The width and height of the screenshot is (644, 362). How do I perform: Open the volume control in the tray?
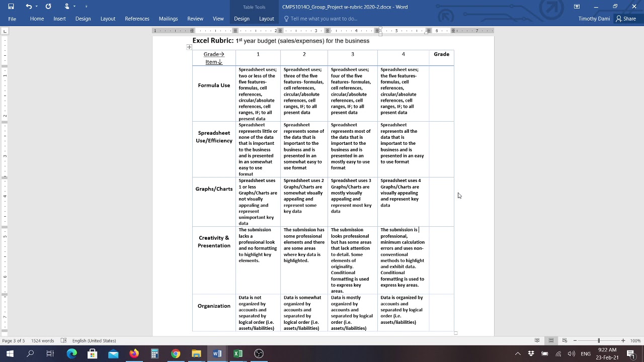click(571, 354)
